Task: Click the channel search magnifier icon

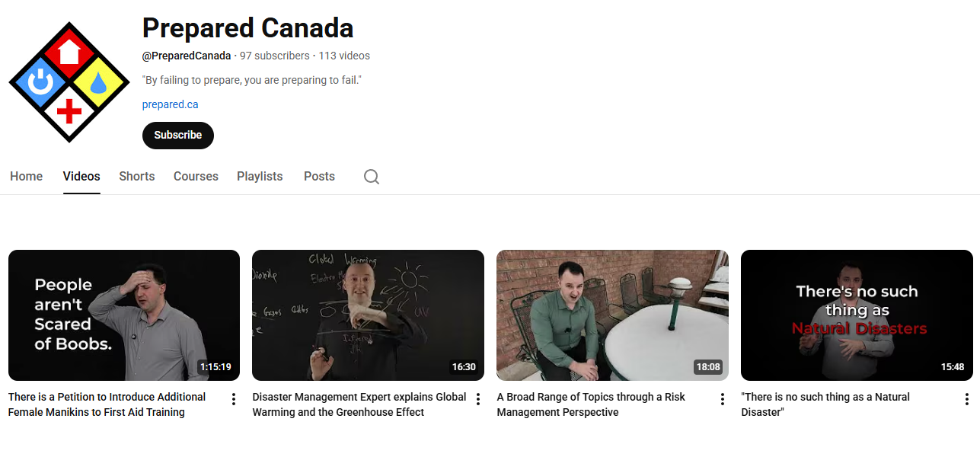Action: pos(371,177)
